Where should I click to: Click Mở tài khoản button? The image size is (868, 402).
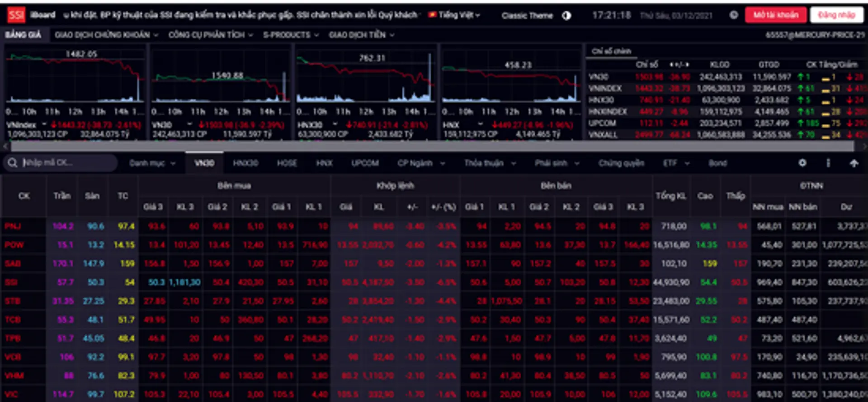776,15
